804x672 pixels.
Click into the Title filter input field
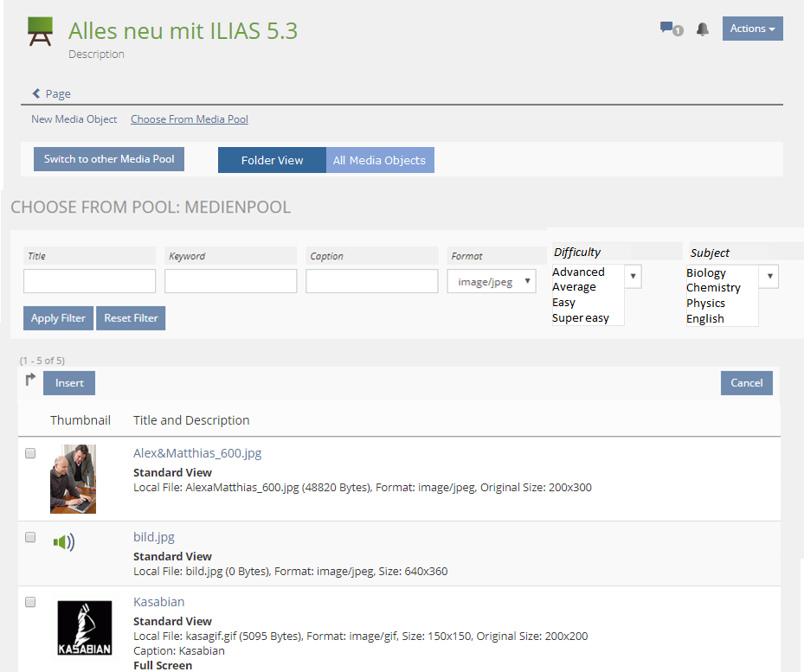[89, 281]
